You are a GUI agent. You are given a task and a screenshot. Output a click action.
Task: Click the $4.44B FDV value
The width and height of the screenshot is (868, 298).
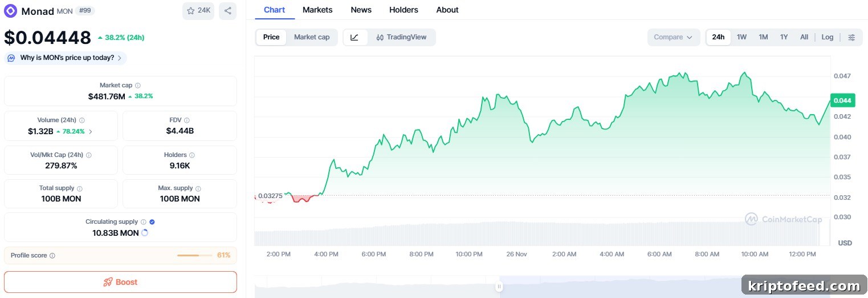tap(180, 131)
